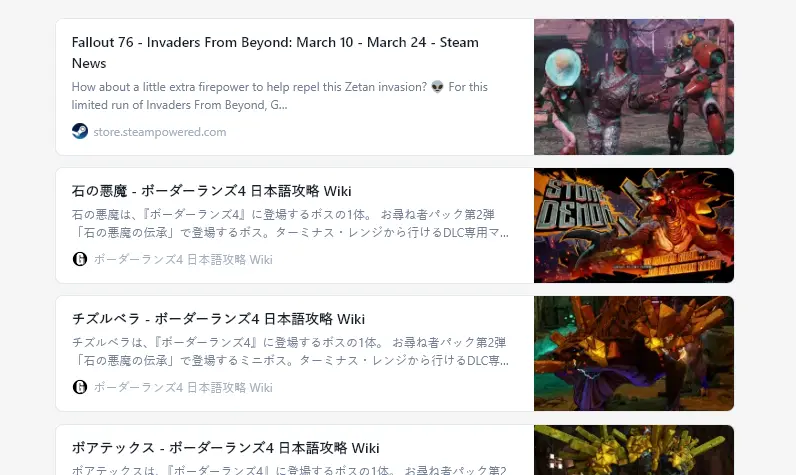This screenshot has width=796, height=475.
Task: Click the source name below チズルベラ description
Action: pyautogui.click(x=183, y=387)
